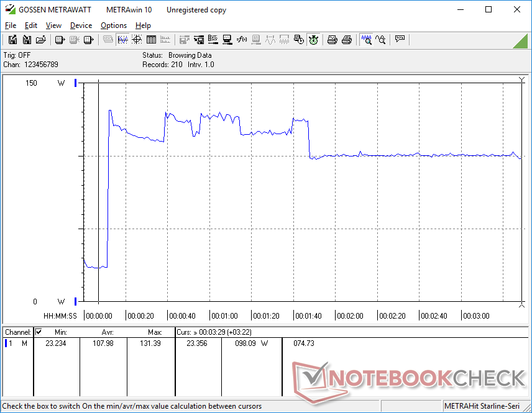This screenshot has height=413, width=532.
Task: Click the greyed sine-wave cursor icon
Action: tap(270, 40)
